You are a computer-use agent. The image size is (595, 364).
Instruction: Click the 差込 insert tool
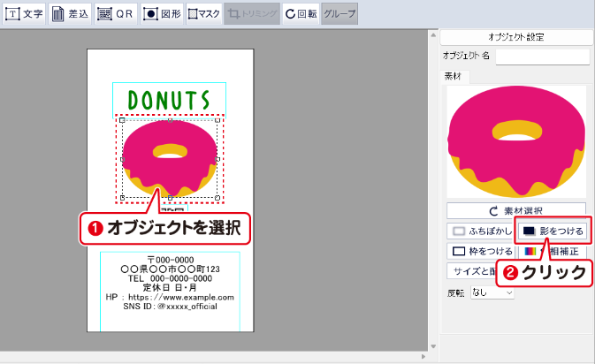pyautogui.click(x=71, y=14)
